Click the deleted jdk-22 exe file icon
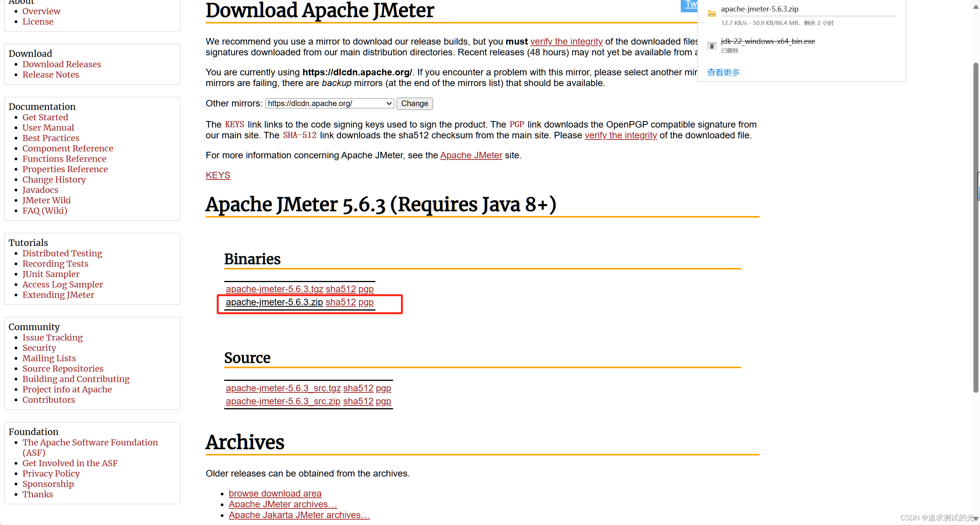Screen dimensions: 980x525 [712, 46]
